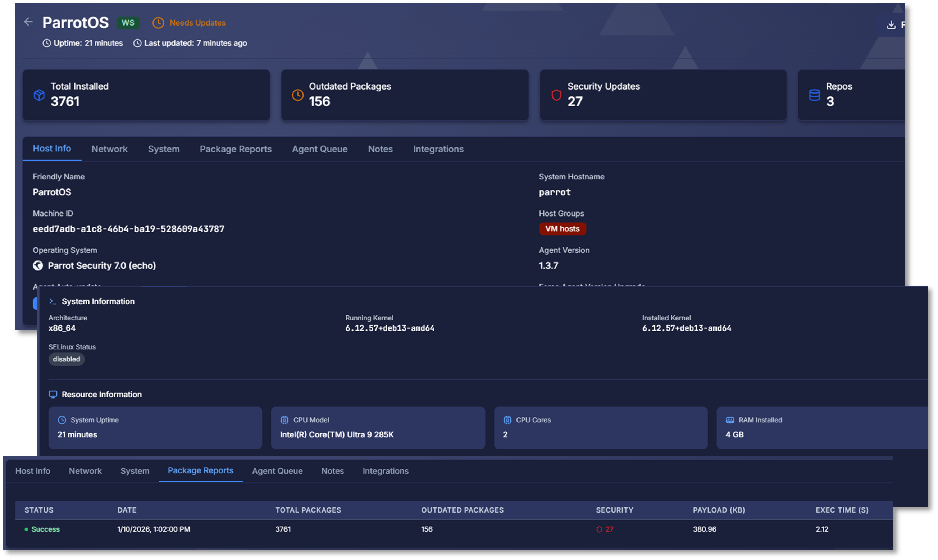Click the monitor icon beside Resource Information
Image resolution: width=938 pixels, height=560 pixels.
(53, 394)
